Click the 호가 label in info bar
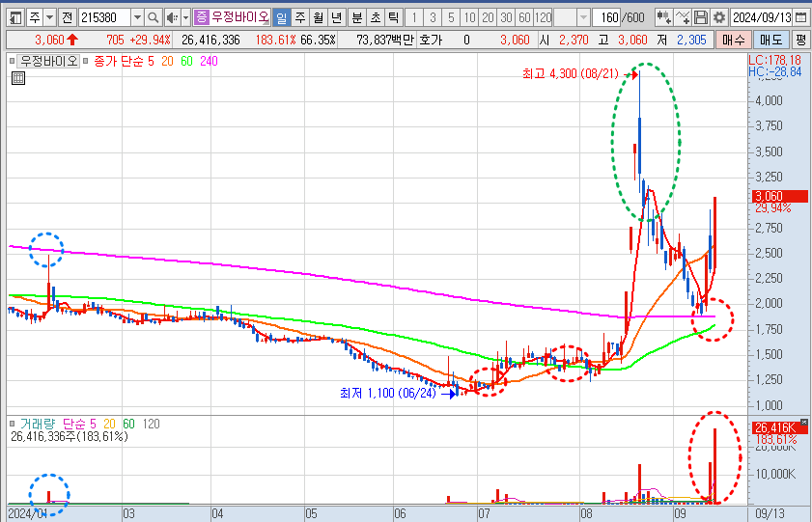Viewport: 812px width, 522px height. [431, 40]
